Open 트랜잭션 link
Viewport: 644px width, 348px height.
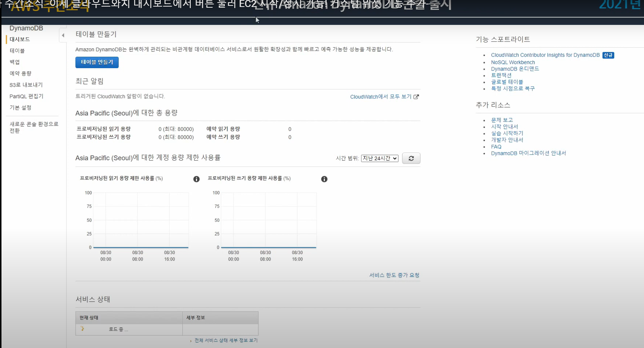tap(501, 75)
